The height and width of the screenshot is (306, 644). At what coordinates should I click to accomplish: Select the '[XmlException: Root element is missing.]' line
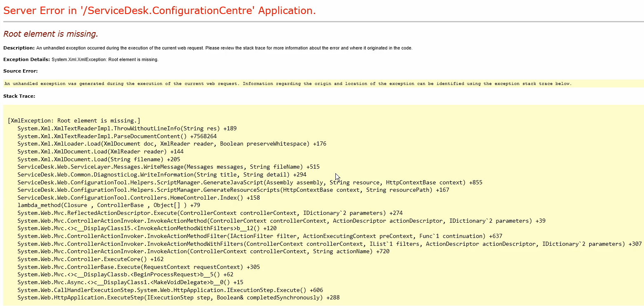pos(74,121)
